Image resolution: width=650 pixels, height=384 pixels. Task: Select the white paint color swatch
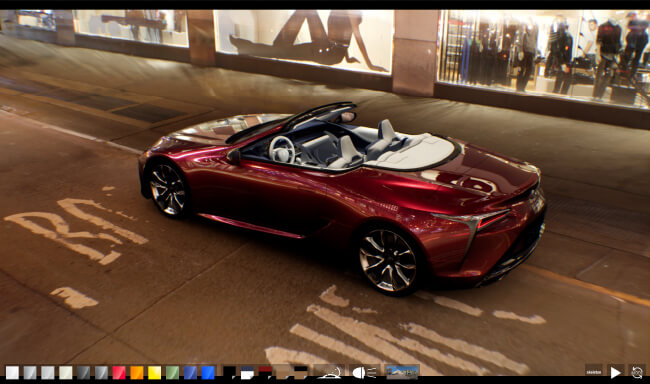12,372
